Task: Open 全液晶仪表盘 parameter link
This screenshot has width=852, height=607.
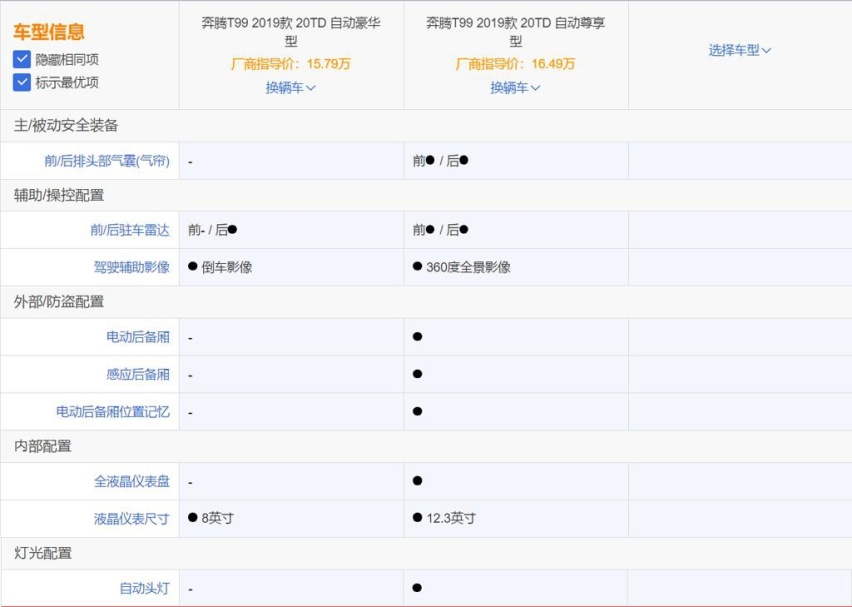Action: 131,481
